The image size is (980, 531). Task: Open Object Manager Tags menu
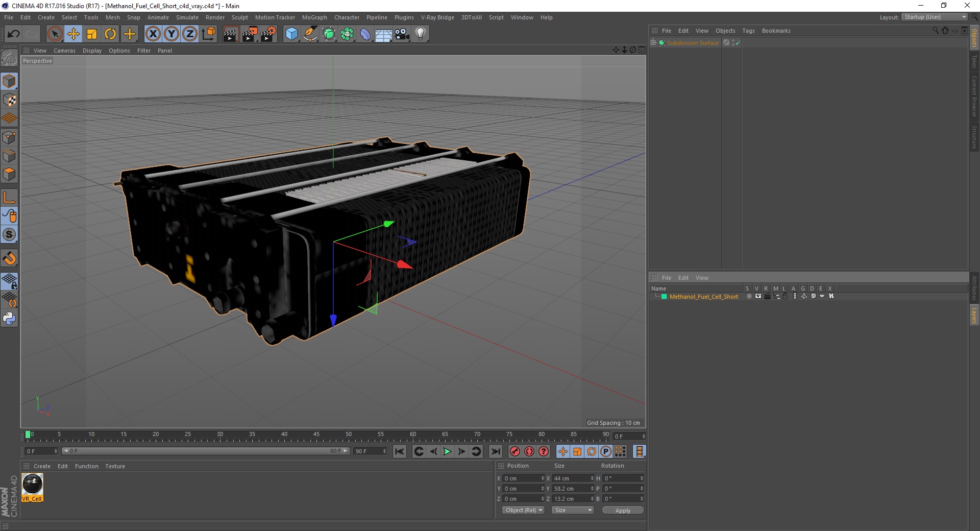point(748,31)
